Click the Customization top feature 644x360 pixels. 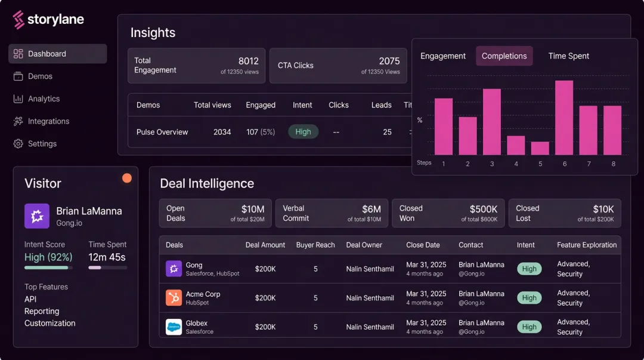click(49, 323)
